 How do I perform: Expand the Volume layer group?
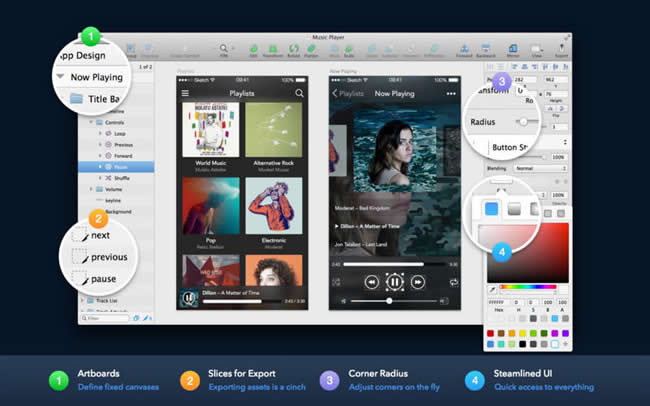pos(92,188)
